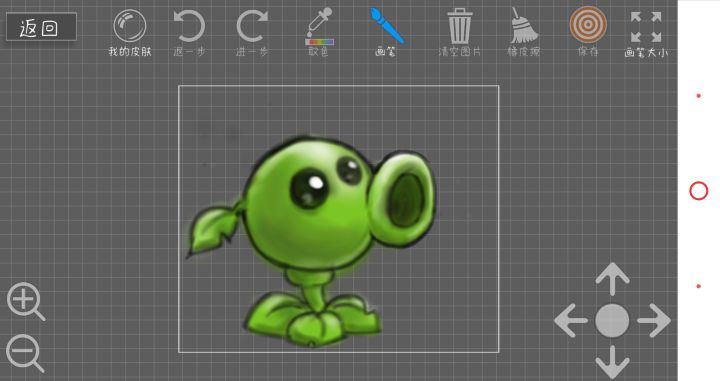Click the orange 保存 save icon
Screen dimensions: 720x381
[588, 25]
